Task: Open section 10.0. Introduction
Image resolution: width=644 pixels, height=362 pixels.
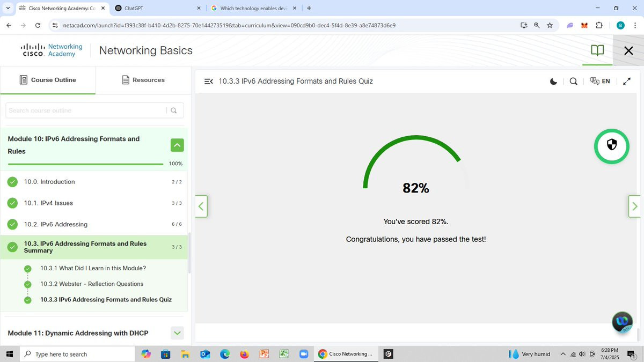Action: 94,182
